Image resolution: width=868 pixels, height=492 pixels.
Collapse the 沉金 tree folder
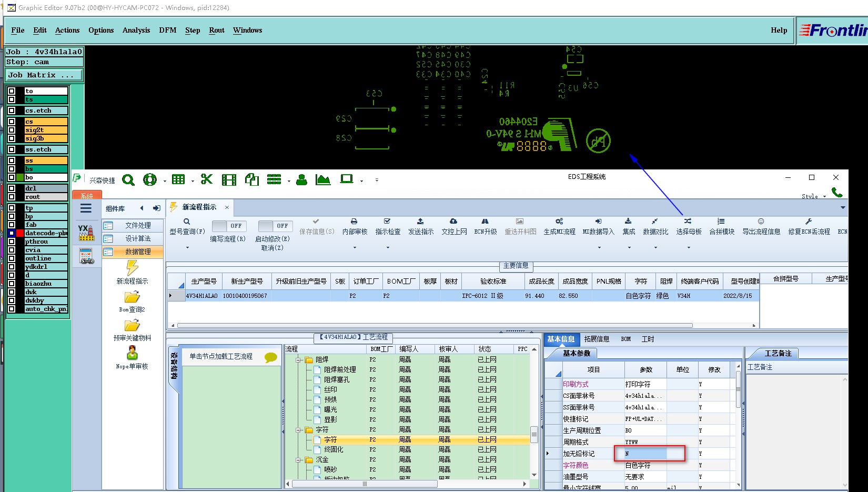point(298,460)
